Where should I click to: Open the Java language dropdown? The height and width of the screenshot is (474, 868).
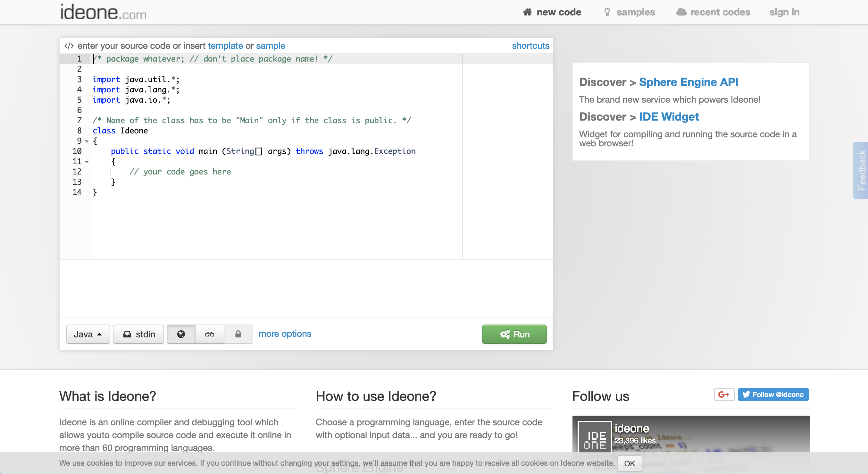[x=88, y=334]
